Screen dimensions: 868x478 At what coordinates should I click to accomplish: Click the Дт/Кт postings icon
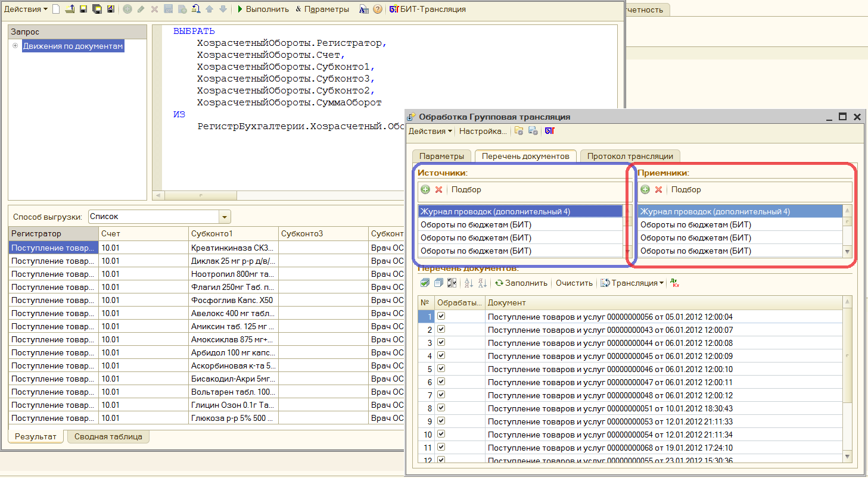pos(675,283)
